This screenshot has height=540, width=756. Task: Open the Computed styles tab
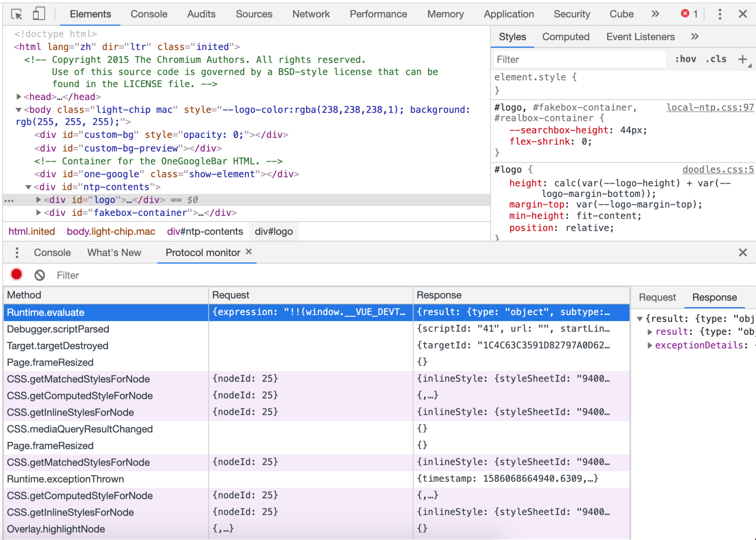[x=565, y=37]
